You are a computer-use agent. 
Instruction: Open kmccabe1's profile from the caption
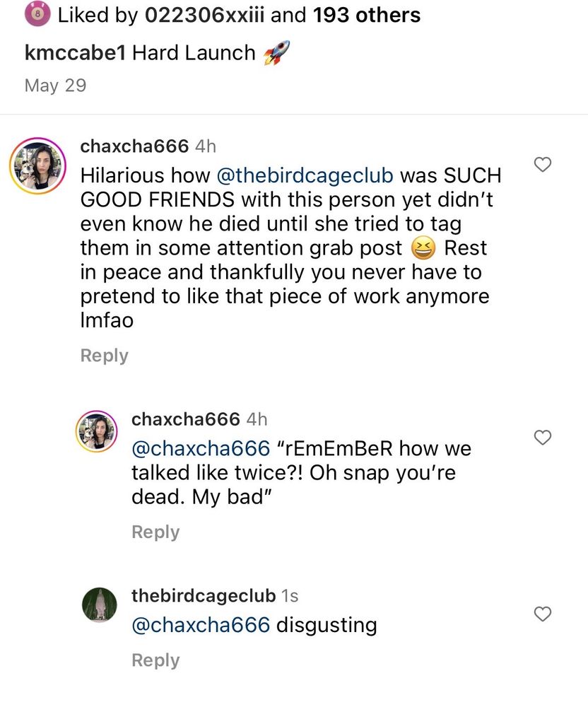[75, 52]
